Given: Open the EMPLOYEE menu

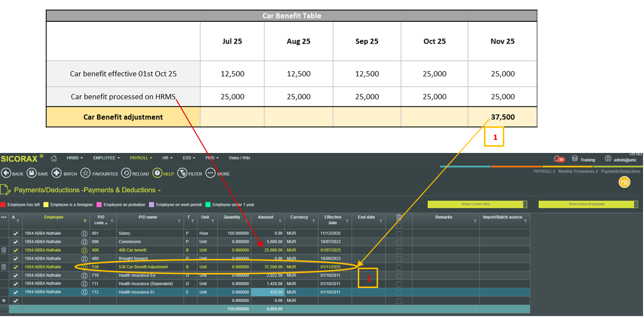Looking at the screenshot, I should tap(106, 158).
